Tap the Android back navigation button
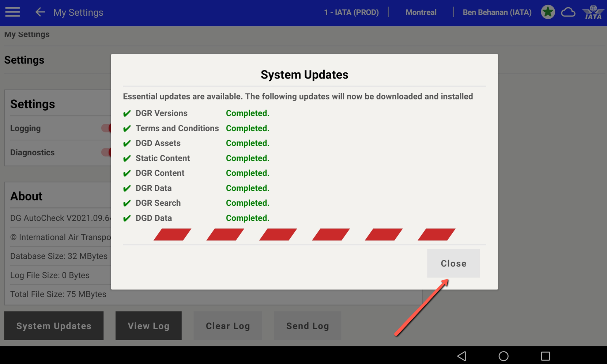 [x=462, y=356]
